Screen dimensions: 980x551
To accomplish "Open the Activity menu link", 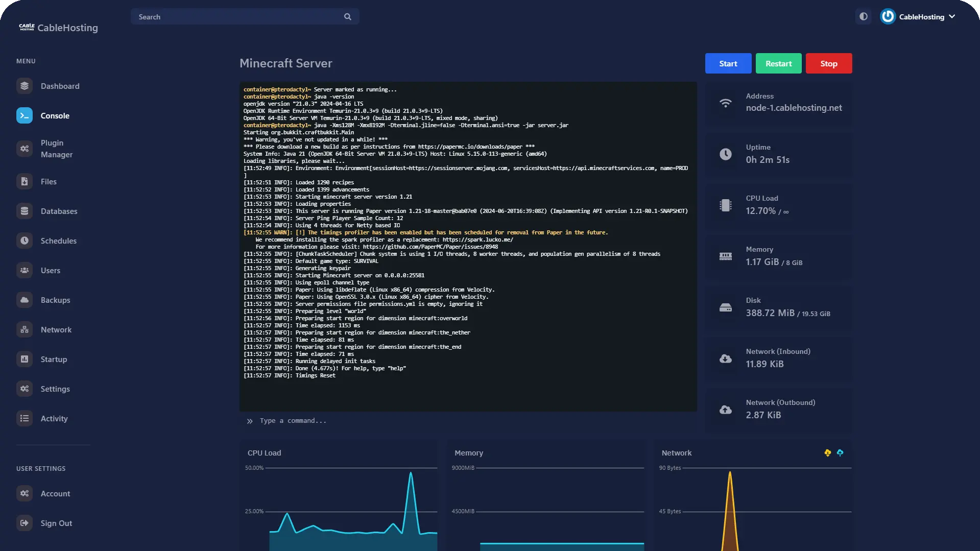I will click(54, 418).
